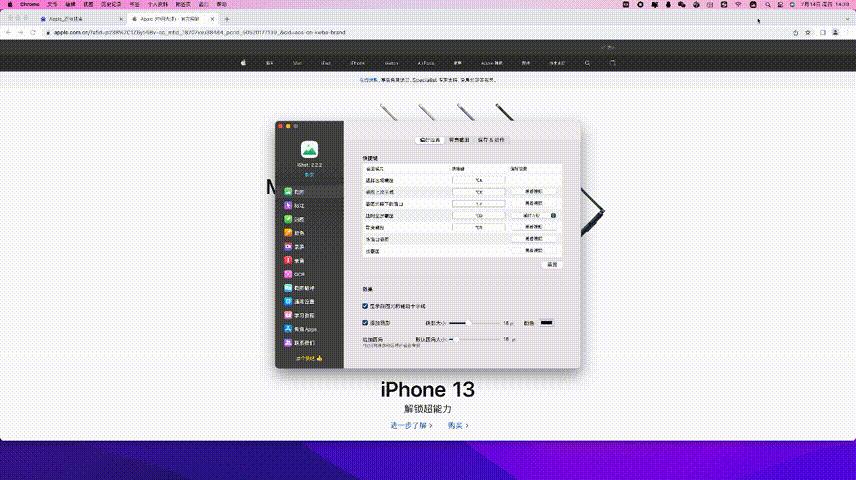Open the Chrome profile avatar icon
This screenshot has width=856, height=480.
pos(835,33)
